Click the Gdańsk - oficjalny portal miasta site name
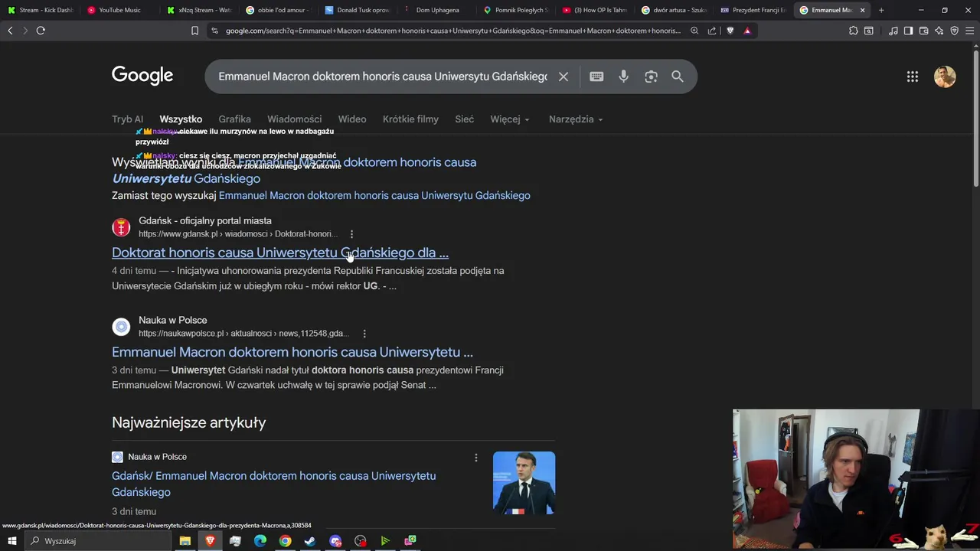Image resolution: width=980 pixels, height=551 pixels. (205, 220)
